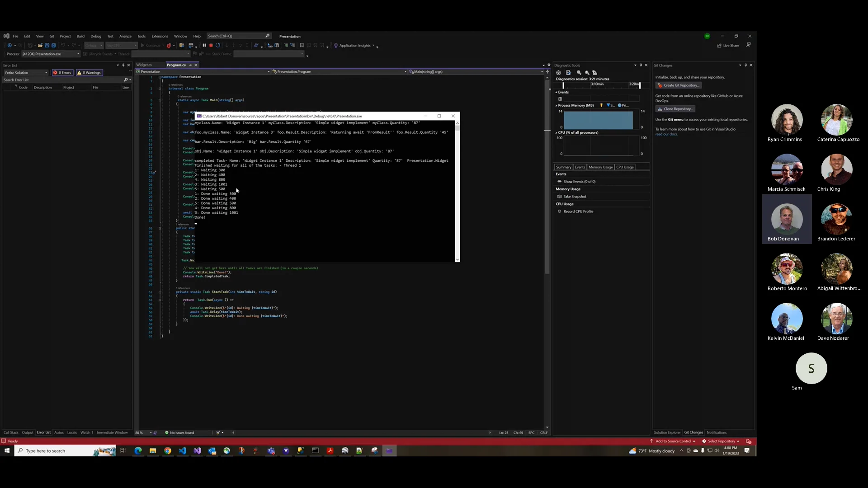
Task: Open the editor zoom level 80% dropdown
Action: tap(142, 432)
